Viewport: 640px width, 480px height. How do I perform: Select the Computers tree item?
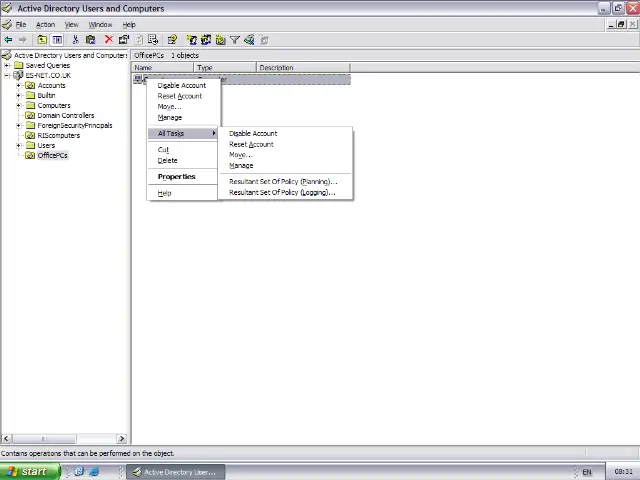[53, 105]
